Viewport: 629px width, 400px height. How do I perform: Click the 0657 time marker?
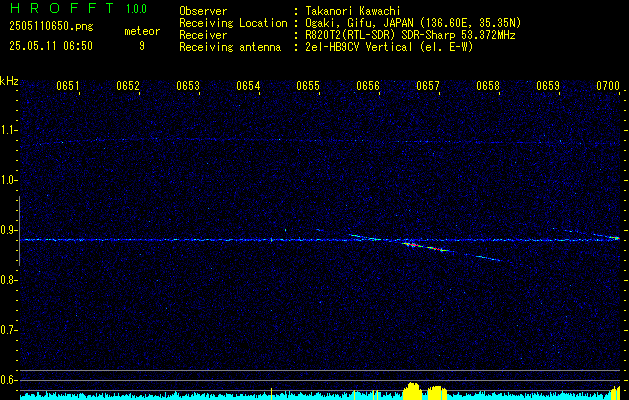click(428, 85)
